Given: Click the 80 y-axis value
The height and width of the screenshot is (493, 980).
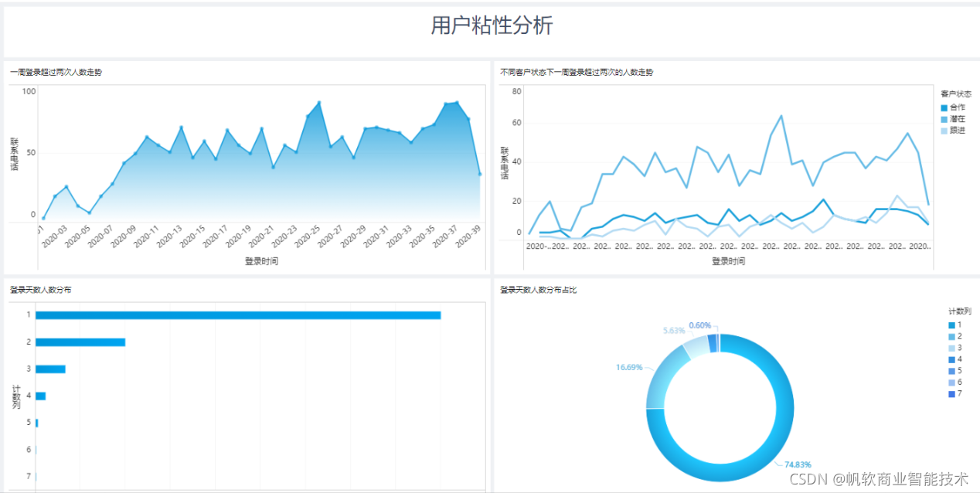Looking at the screenshot, I should point(517,91).
